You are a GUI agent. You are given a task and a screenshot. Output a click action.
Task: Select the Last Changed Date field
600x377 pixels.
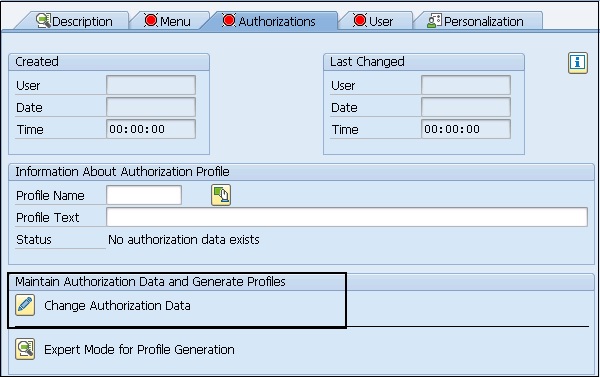pos(466,107)
